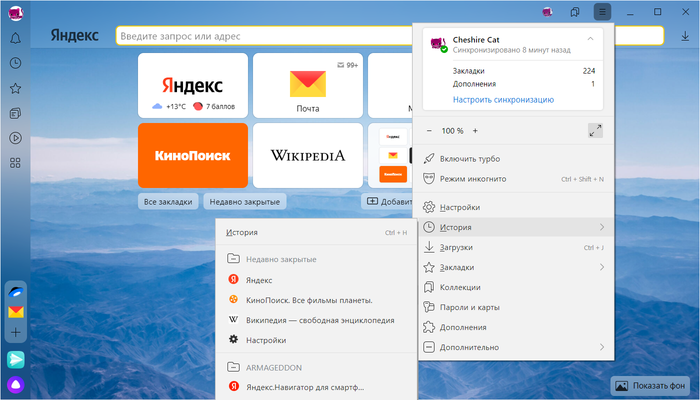Reopen Яндекс from history submenu

(x=317, y=280)
